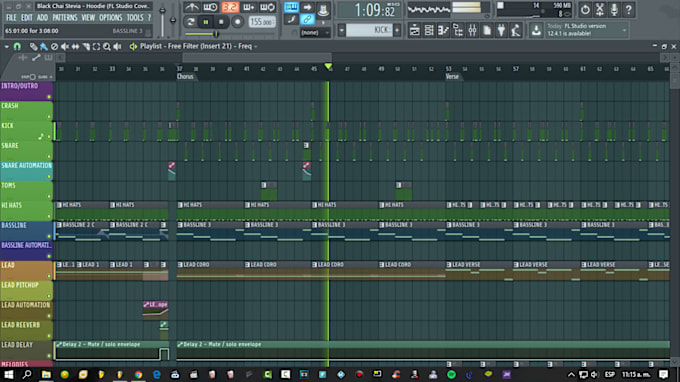
Task: Open the first LEAD VERSE clip menu
Action: [x=449, y=264]
